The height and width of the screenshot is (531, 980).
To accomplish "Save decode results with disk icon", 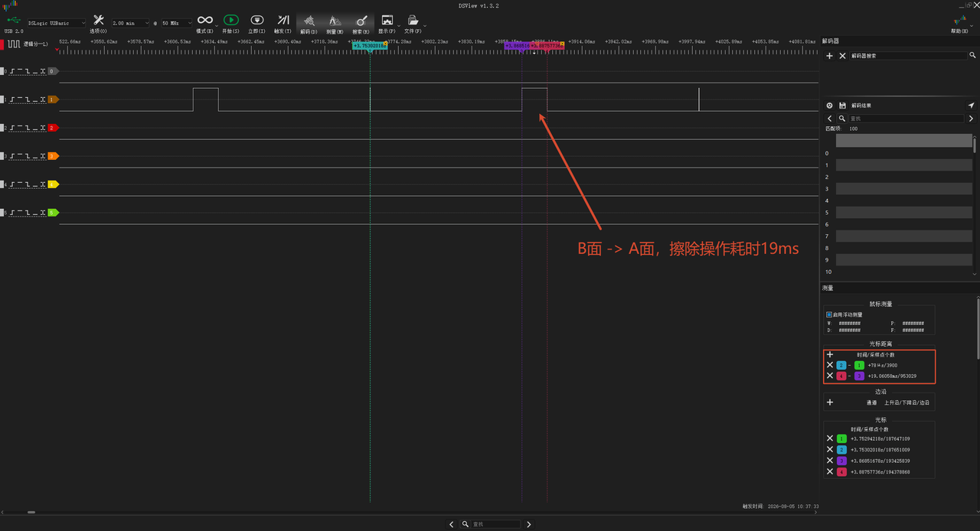I will pos(842,105).
